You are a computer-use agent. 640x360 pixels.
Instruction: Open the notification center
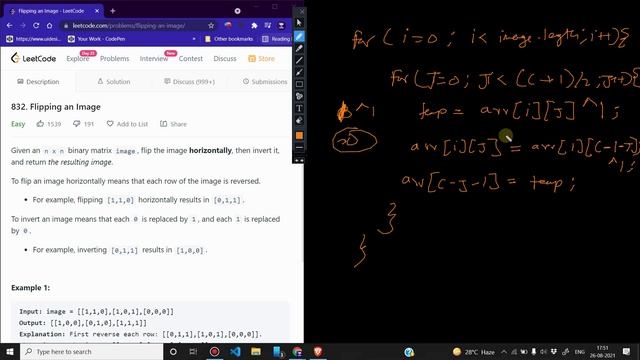point(627,351)
